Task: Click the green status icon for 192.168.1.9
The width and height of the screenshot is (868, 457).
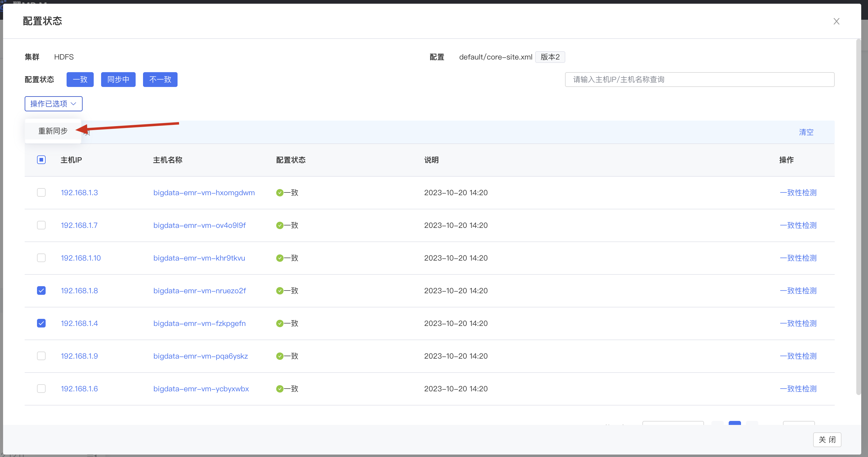Action: coord(280,356)
